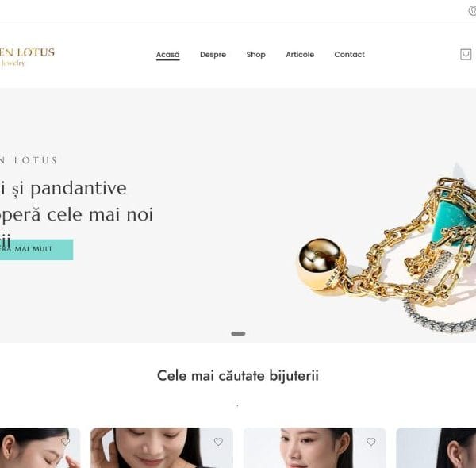Screen dimensions: 476x468
Task: View the third product card image
Action: pyautogui.click(x=314, y=448)
